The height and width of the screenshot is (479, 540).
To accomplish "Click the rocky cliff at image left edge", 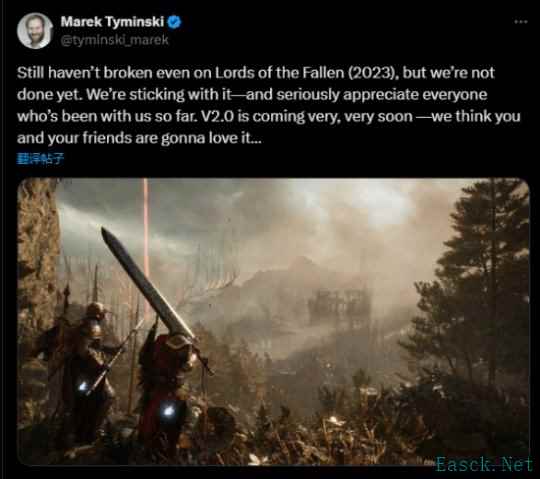I will click(36, 262).
